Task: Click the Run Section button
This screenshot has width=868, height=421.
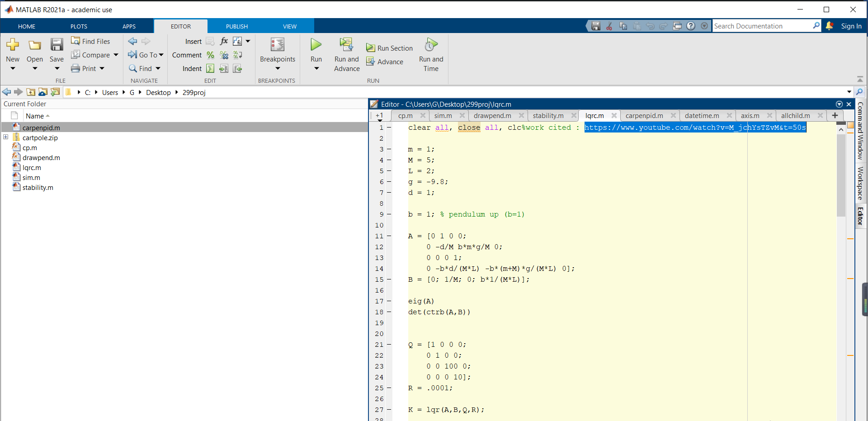Action: (390, 48)
